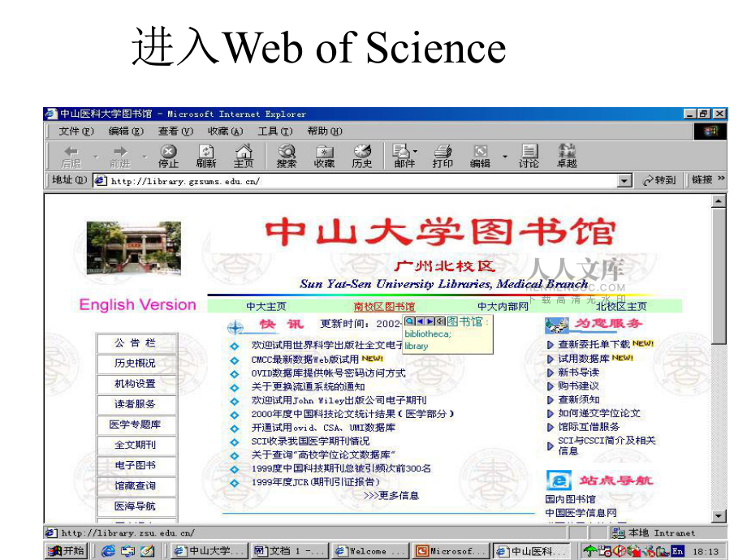The image size is (747, 560).
Task: Open the 文件(F) menu
Action: pos(76,131)
